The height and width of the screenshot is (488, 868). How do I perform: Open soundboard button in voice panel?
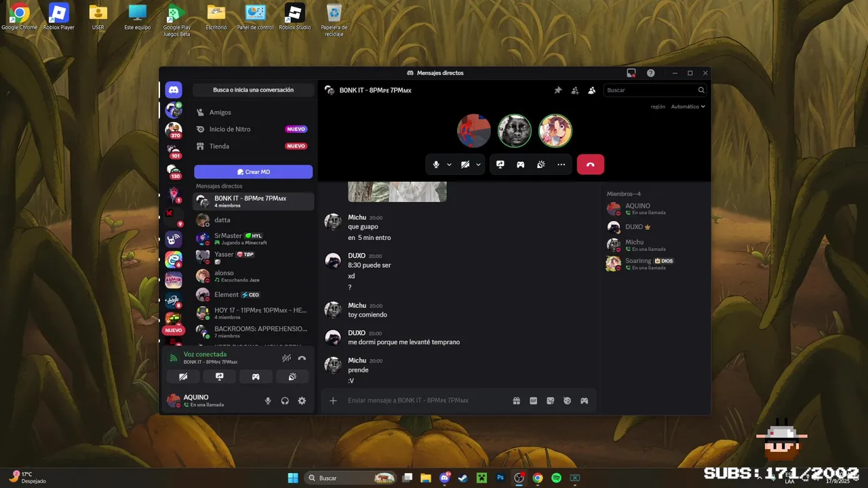tap(292, 377)
